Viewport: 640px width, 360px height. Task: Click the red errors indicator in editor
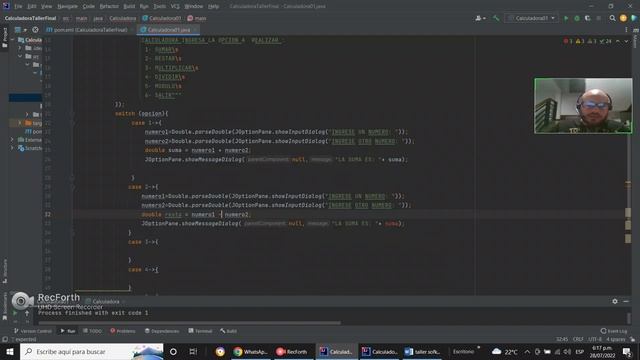coord(568,41)
